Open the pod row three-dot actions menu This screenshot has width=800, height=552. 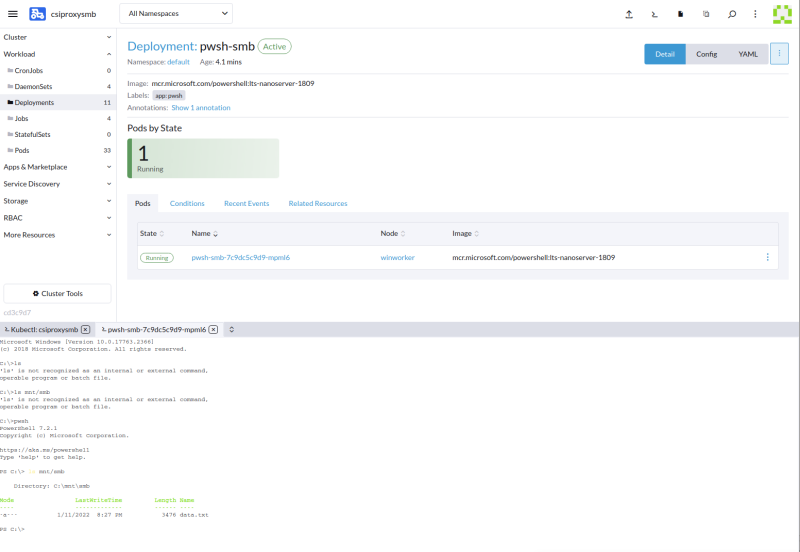tap(767, 257)
